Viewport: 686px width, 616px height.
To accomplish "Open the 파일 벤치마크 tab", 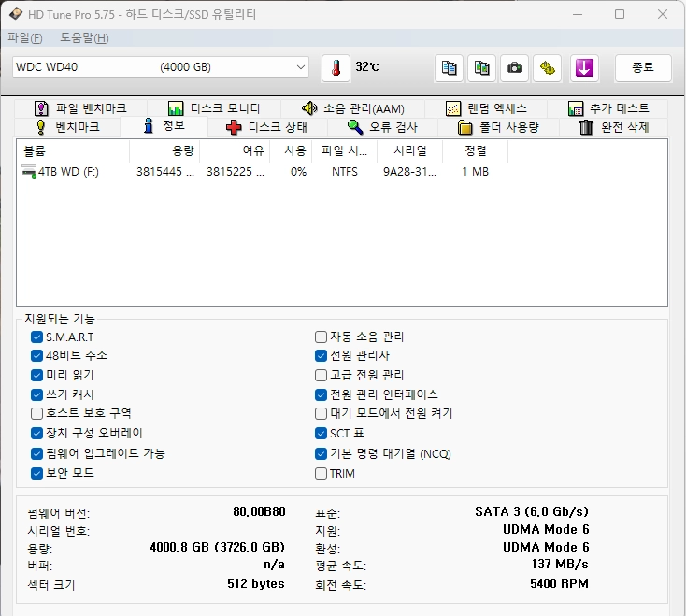I will [80, 108].
